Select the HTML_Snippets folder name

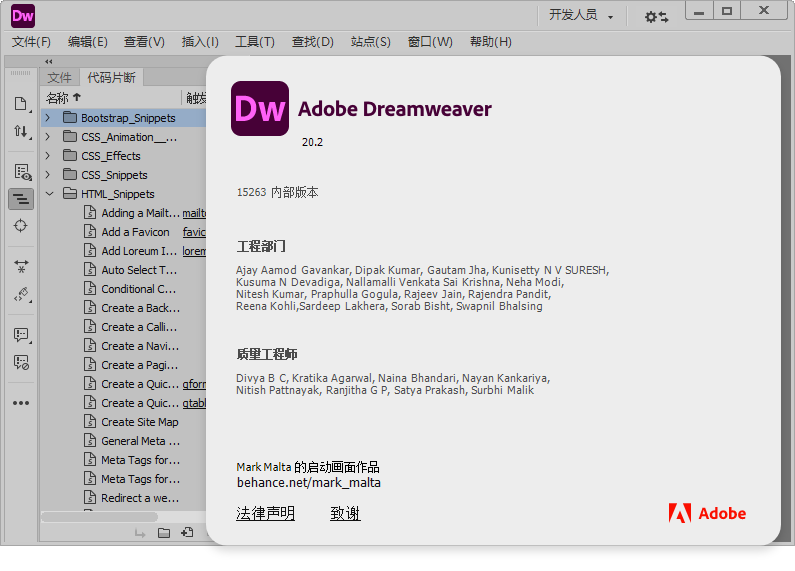click(x=118, y=194)
